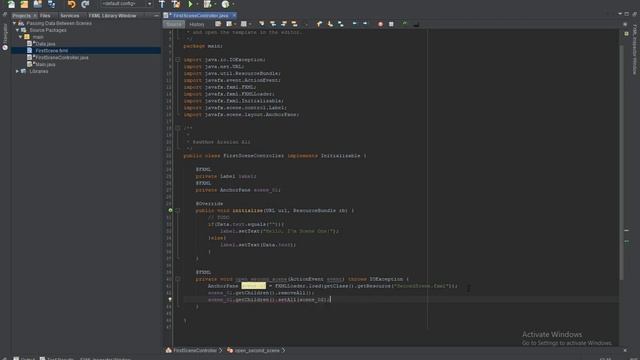Image resolution: width=640 pixels, height=360 pixels.
Task: Click the Find Next Occurrence icon
Action: (284, 24)
